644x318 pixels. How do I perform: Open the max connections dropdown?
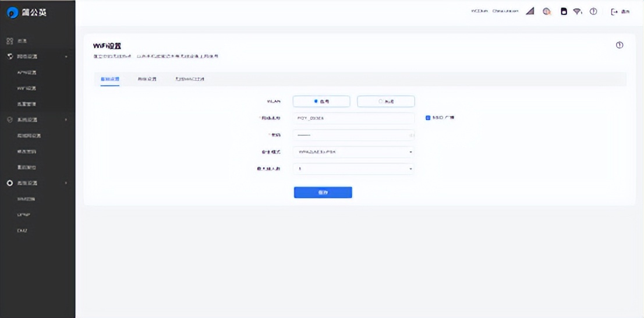click(353, 169)
